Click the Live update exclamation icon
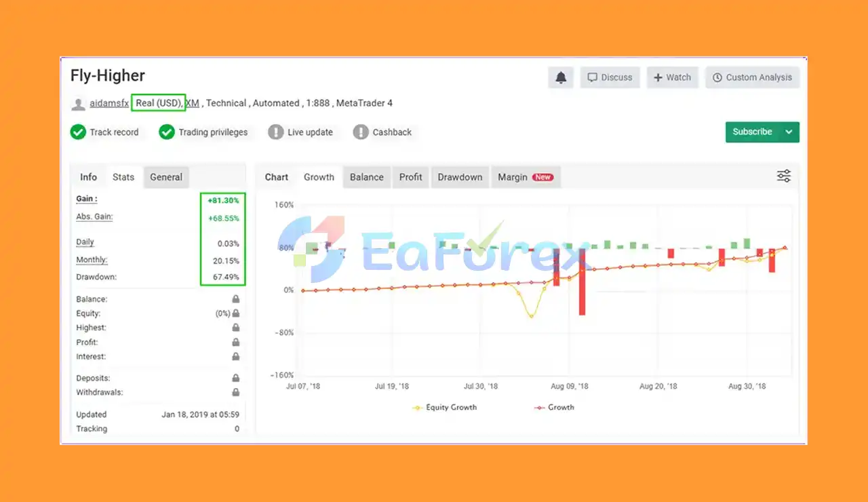The width and height of the screenshot is (868, 502). 275,132
